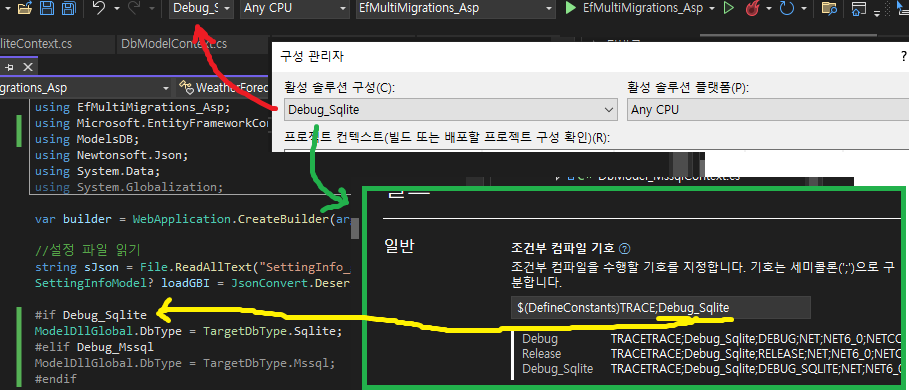Click the conditional compilation symbols input field
This screenshot has width=909, height=390.
pos(660,308)
